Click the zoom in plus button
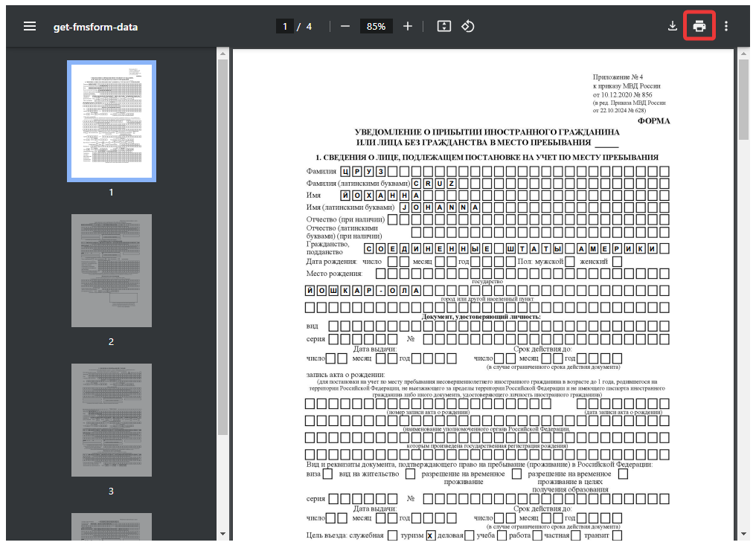 408,27
